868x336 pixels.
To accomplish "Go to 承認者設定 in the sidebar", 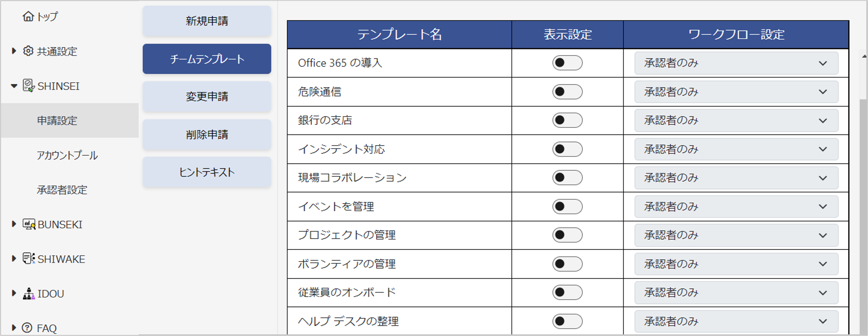I will (62, 190).
